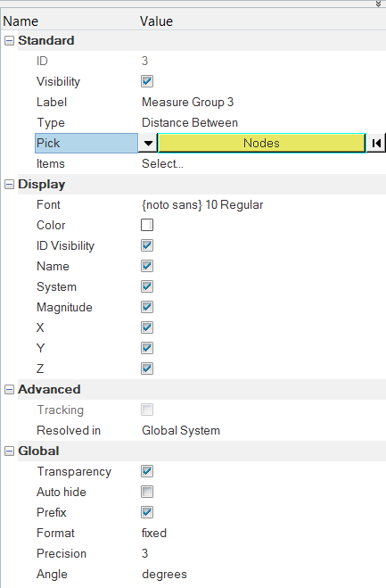The image size is (386, 588).
Task: Uncheck the Z component checkbox
Action: click(147, 369)
